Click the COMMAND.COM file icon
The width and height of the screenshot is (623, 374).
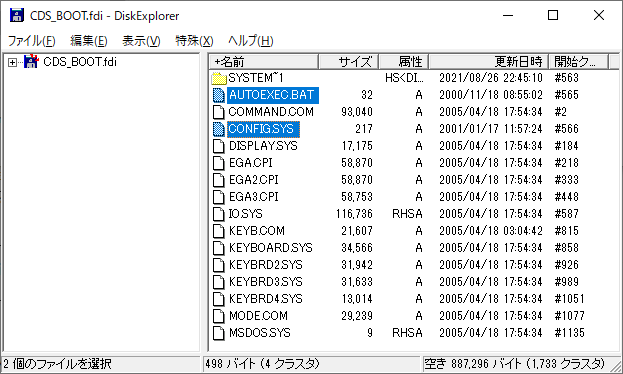coord(219,112)
